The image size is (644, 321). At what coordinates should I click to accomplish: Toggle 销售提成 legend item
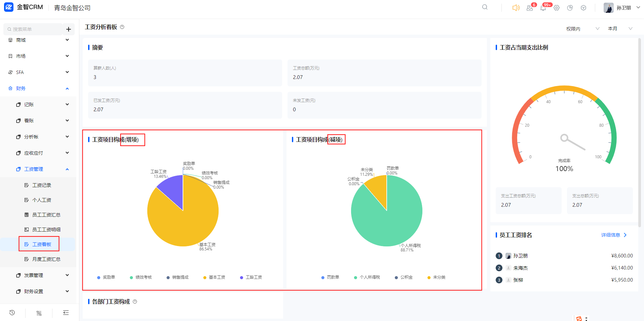178,277
